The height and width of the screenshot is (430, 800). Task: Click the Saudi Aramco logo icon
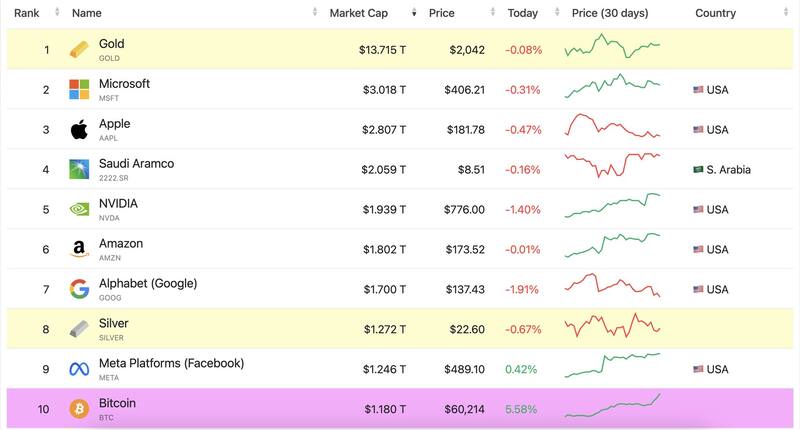pyautogui.click(x=79, y=170)
